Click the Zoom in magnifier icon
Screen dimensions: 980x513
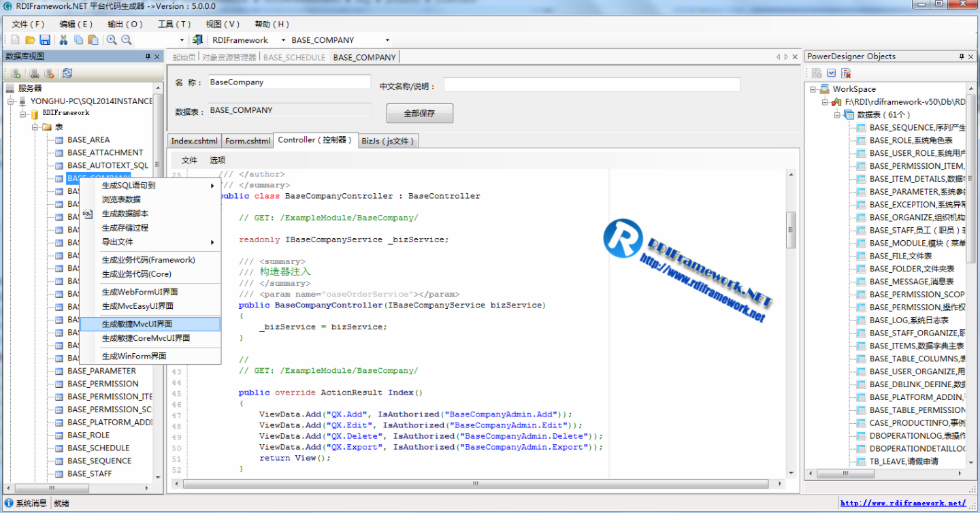coord(112,40)
